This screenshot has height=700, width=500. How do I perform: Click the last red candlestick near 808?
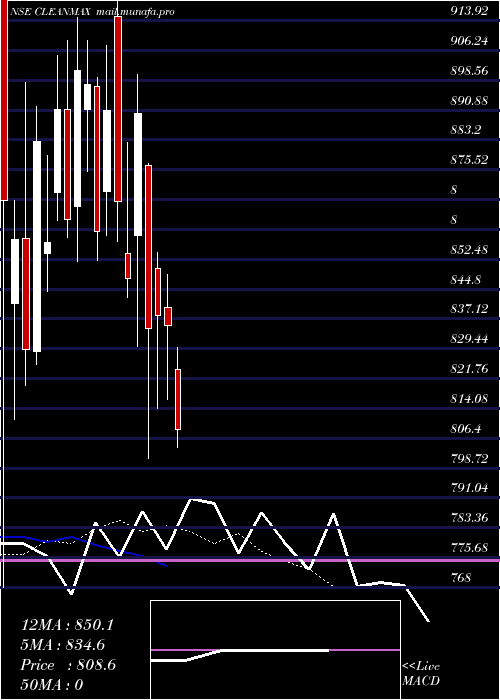178,400
